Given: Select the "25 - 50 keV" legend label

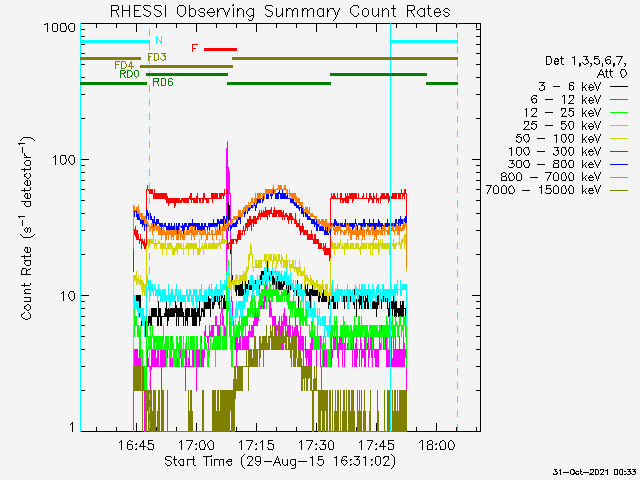Looking at the screenshot, I should pos(562,125).
